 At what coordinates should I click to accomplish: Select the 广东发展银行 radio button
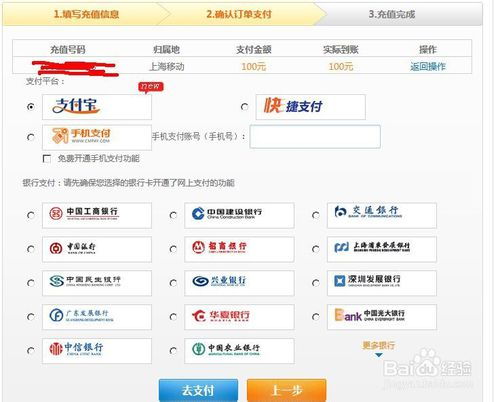[31, 317]
